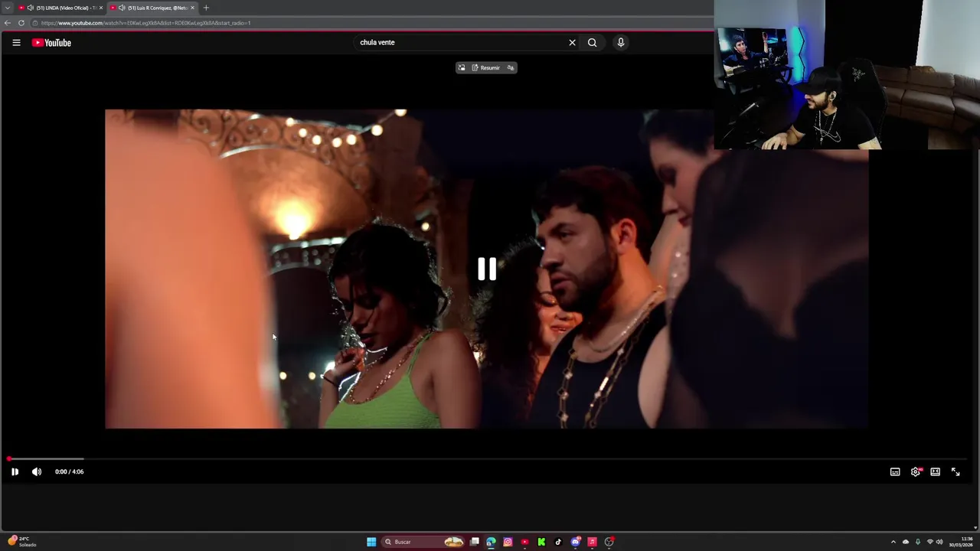This screenshot has height=551, width=980.
Task: Open the green Kick taskbar icon
Action: click(x=541, y=542)
